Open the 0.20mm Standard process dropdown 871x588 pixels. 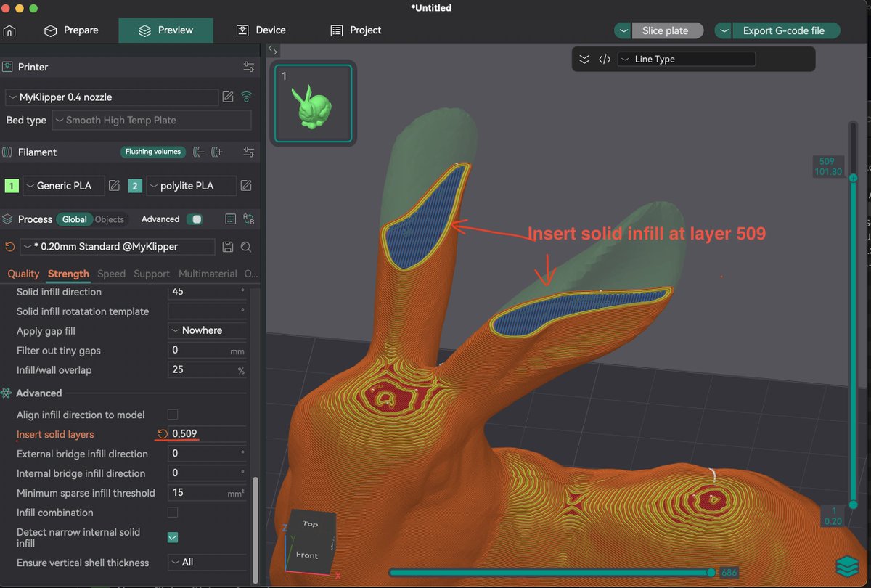118,247
